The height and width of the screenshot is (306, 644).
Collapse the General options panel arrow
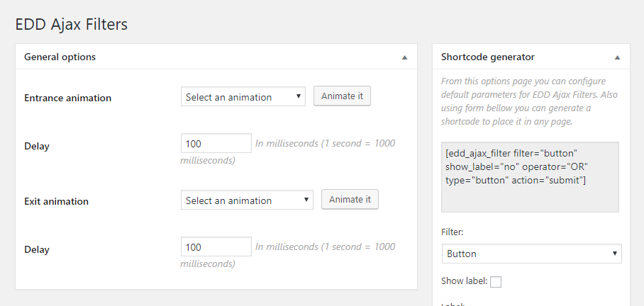[x=404, y=57]
